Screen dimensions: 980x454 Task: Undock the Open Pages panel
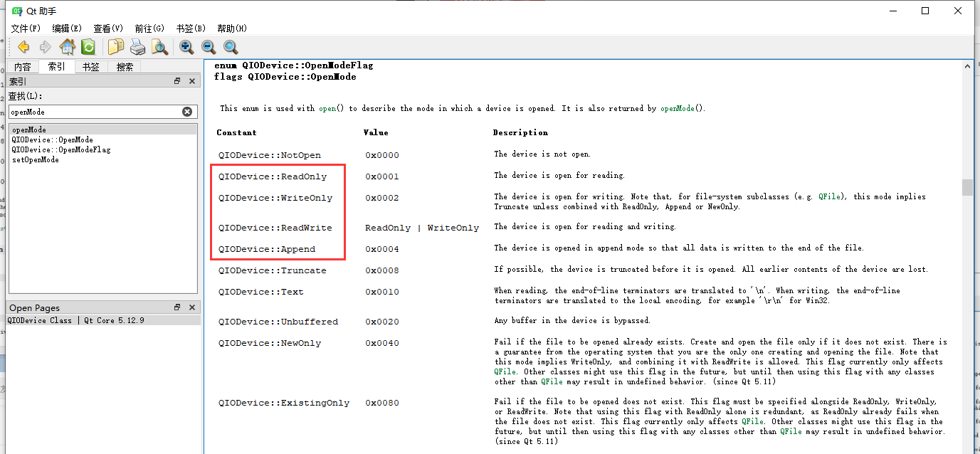tap(176, 307)
